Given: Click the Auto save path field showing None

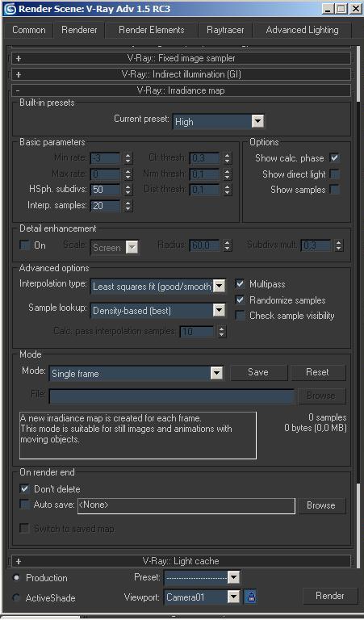Looking at the screenshot, I should pyautogui.click(x=186, y=505).
